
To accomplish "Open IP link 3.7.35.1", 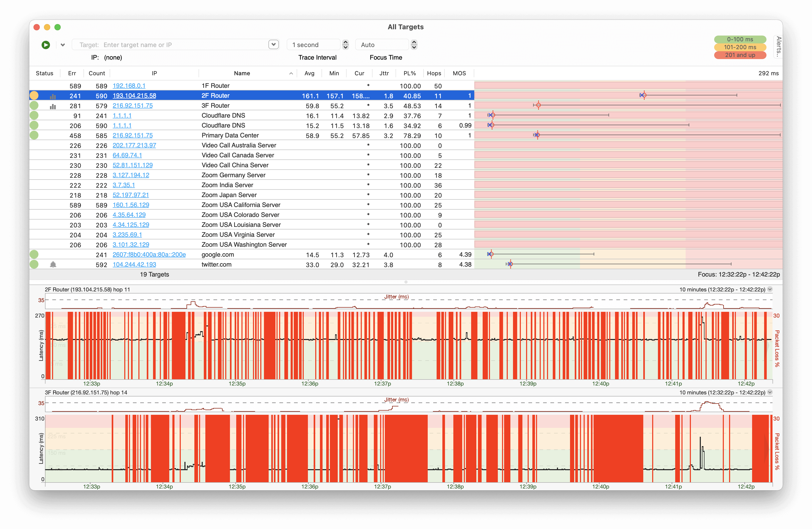I will click(124, 185).
